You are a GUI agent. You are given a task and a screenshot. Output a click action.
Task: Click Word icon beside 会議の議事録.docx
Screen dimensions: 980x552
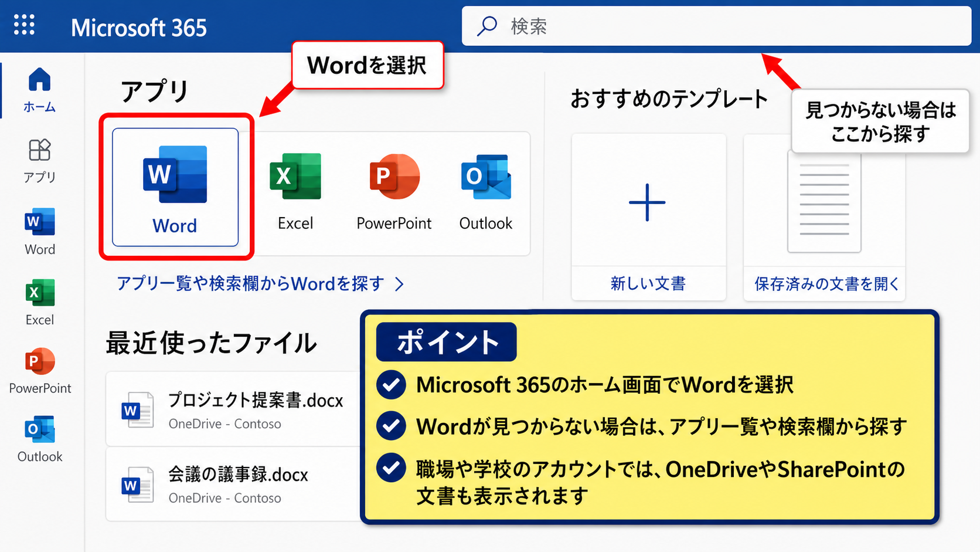(x=137, y=485)
